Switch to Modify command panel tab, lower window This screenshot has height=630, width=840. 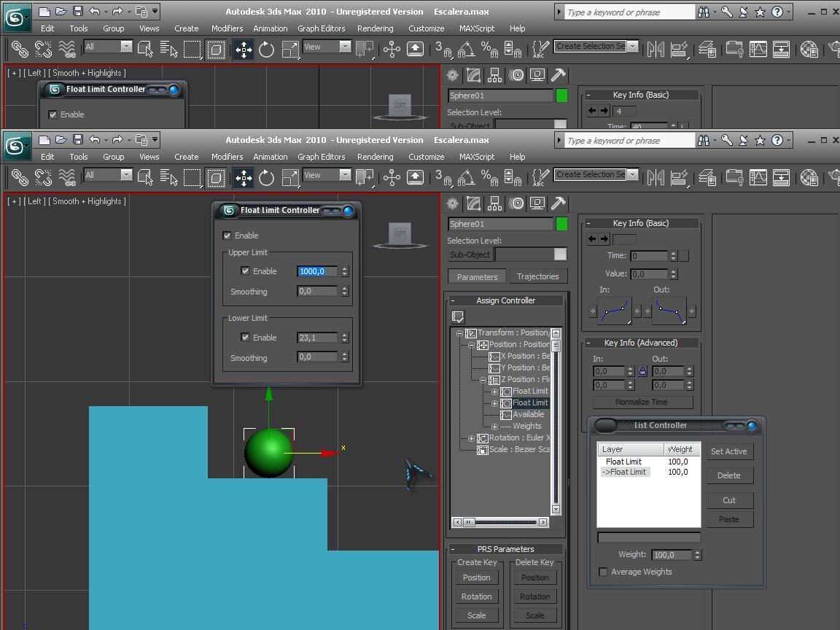(473, 203)
